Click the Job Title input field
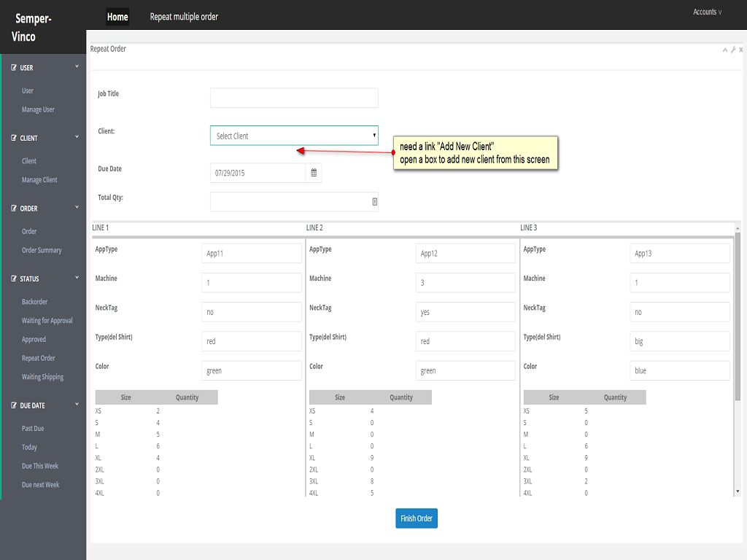 294,98
